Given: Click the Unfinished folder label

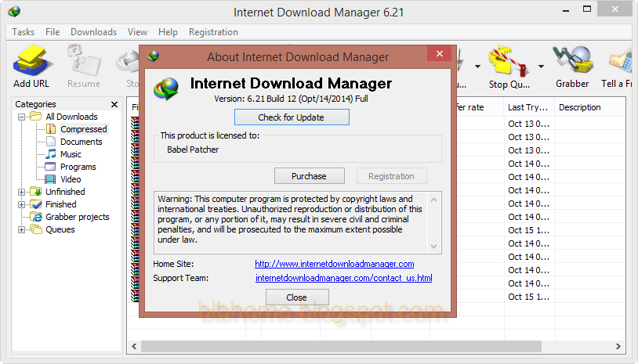Looking at the screenshot, I should tap(65, 192).
